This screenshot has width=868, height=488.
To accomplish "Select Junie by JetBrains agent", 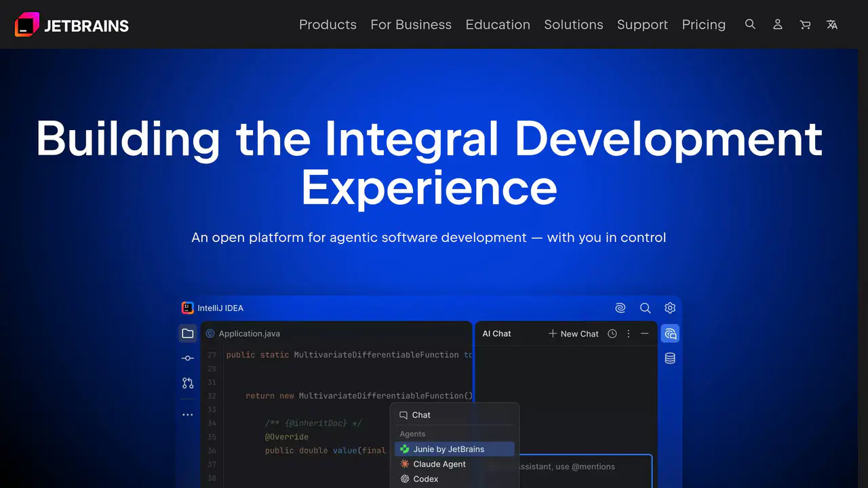I will (454, 449).
